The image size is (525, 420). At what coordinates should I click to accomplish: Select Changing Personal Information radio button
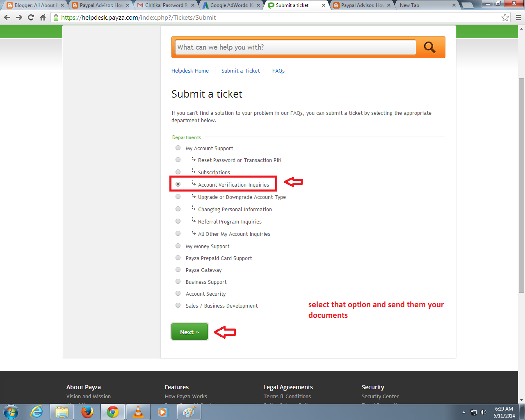(x=178, y=209)
